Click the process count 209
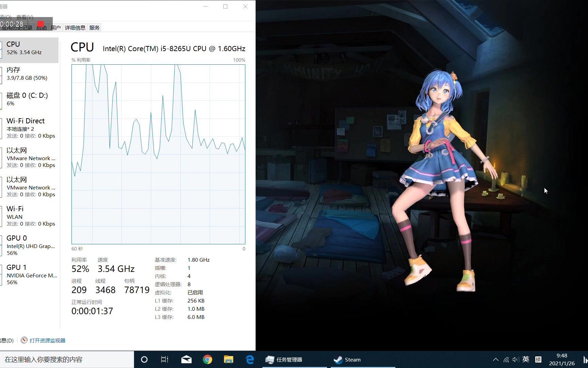The image size is (588, 368). coord(79,290)
